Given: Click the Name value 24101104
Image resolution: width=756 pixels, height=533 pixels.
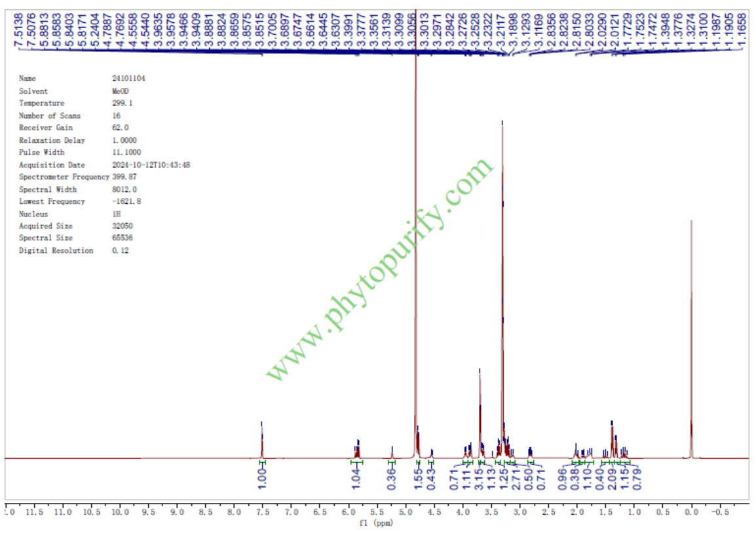Looking at the screenshot, I should tap(129, 79).
